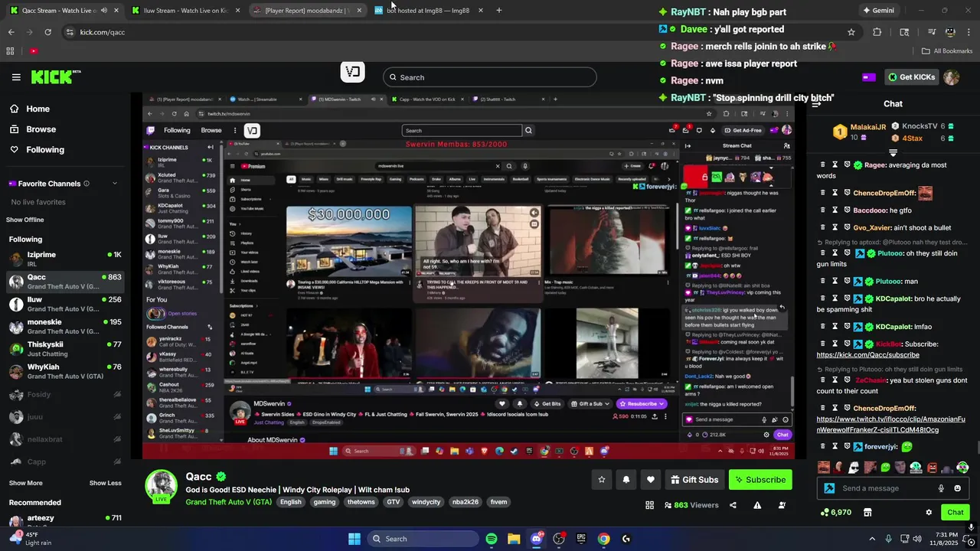
Task: Open the emoji picker in chat input
Action: (957, 488)
